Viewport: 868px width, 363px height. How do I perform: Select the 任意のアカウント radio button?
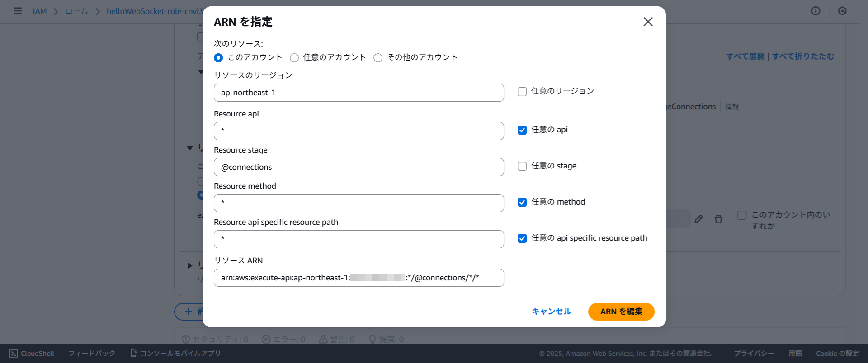pyautogui.click(x=294, y=58)
